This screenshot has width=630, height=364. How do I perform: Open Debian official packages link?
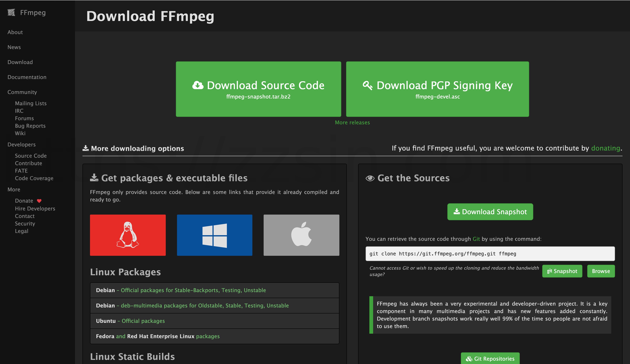coord(193,290)
